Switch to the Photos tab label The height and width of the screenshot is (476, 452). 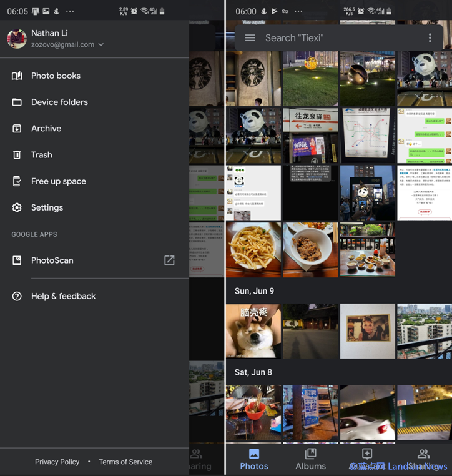coord(254,466)
